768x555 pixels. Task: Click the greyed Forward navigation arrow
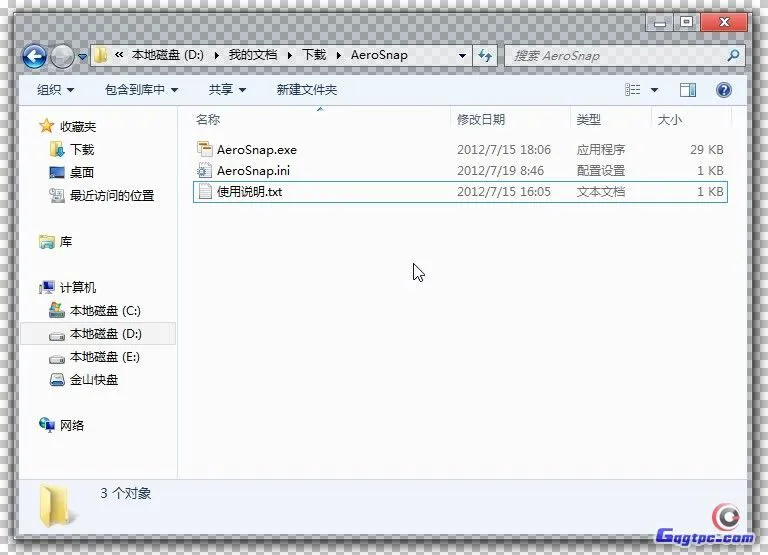[62, 56]
